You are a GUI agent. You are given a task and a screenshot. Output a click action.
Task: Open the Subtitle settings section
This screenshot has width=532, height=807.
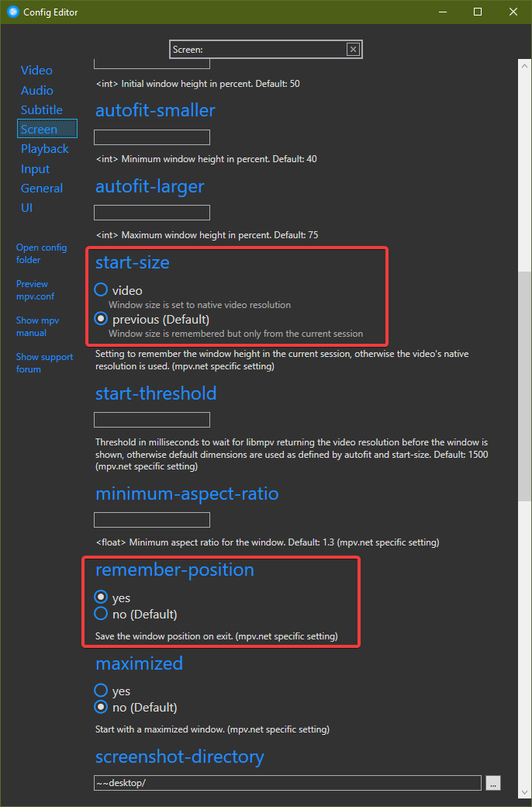pos(42,110)
